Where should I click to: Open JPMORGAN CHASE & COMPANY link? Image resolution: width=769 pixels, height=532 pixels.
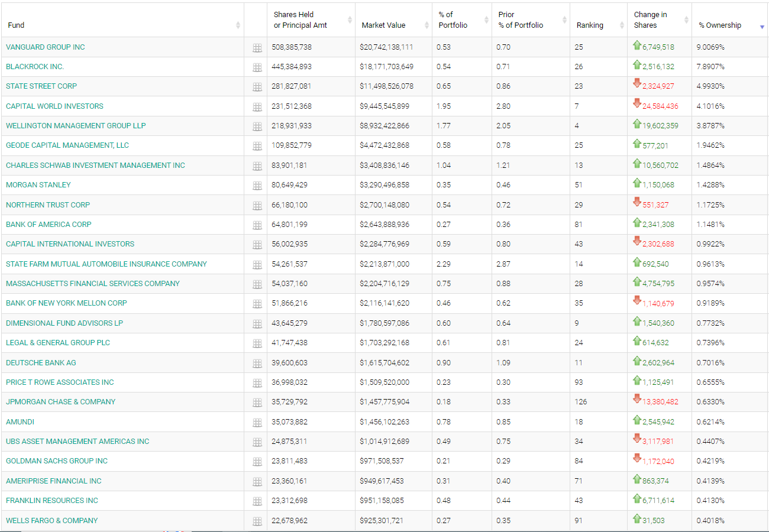click(x=61, y=402)
